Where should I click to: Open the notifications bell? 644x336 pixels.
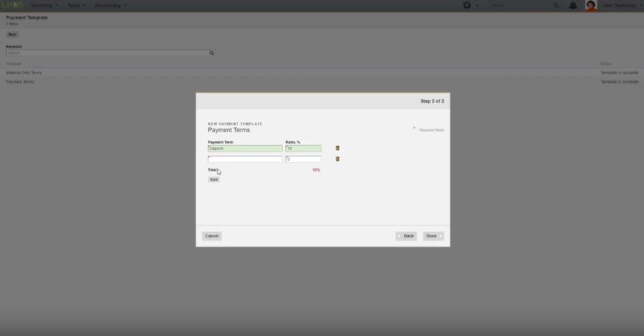click(x=573, y=5)
